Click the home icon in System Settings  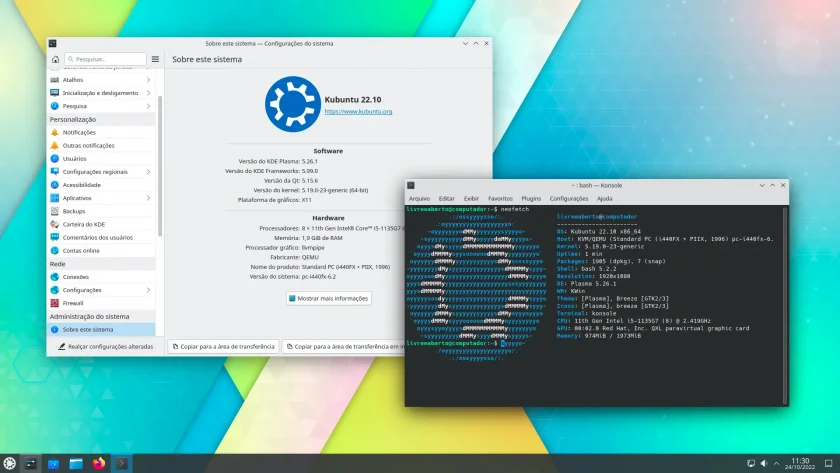[x=55, y=59]
